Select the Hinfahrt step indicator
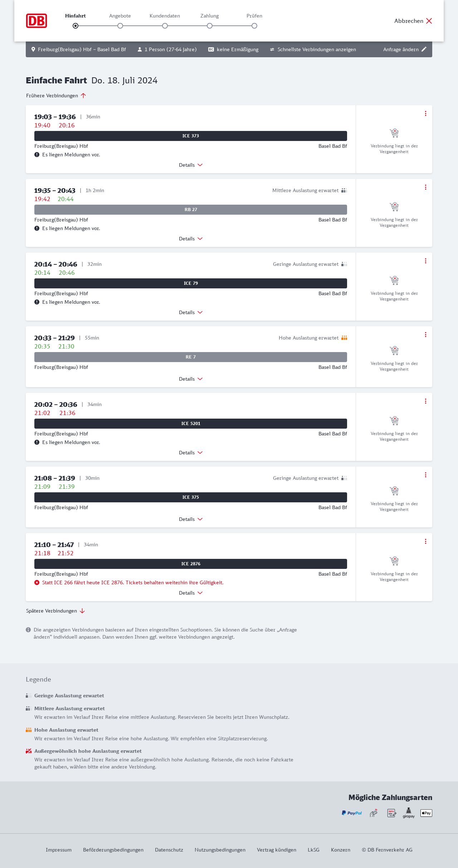The image size is (458, 868). [x=75, y=26]
